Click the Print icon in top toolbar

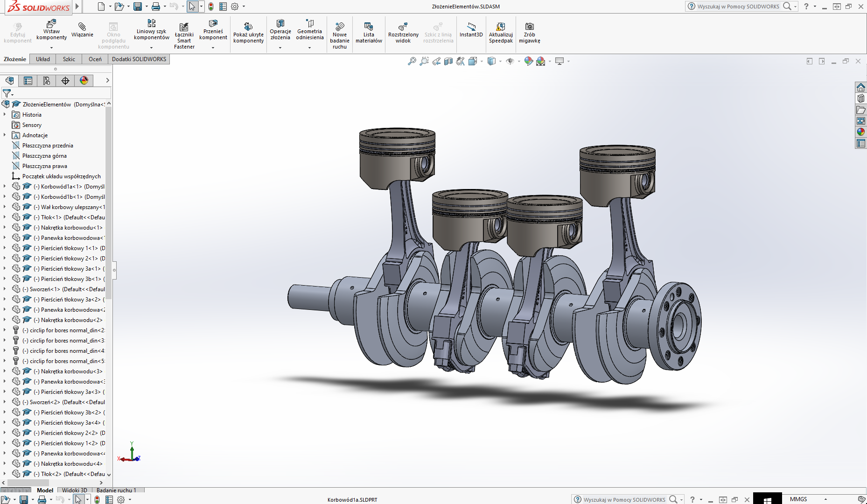click(x=156, y=7)
